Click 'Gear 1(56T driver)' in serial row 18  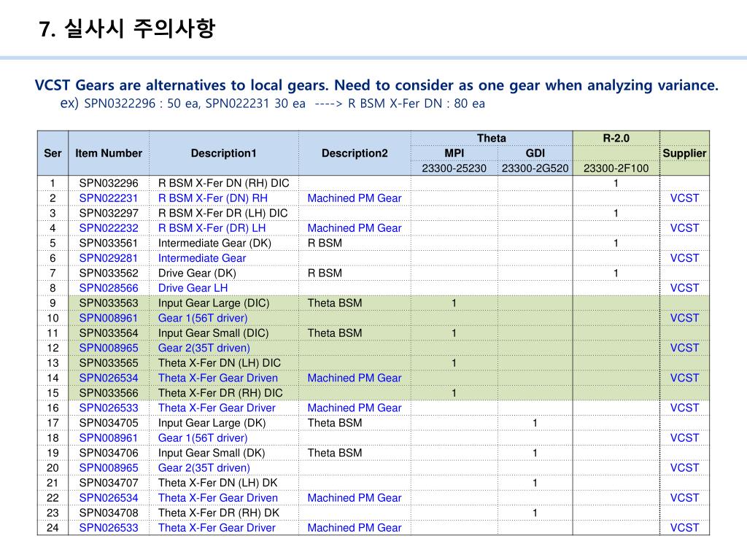pos(203,438)
